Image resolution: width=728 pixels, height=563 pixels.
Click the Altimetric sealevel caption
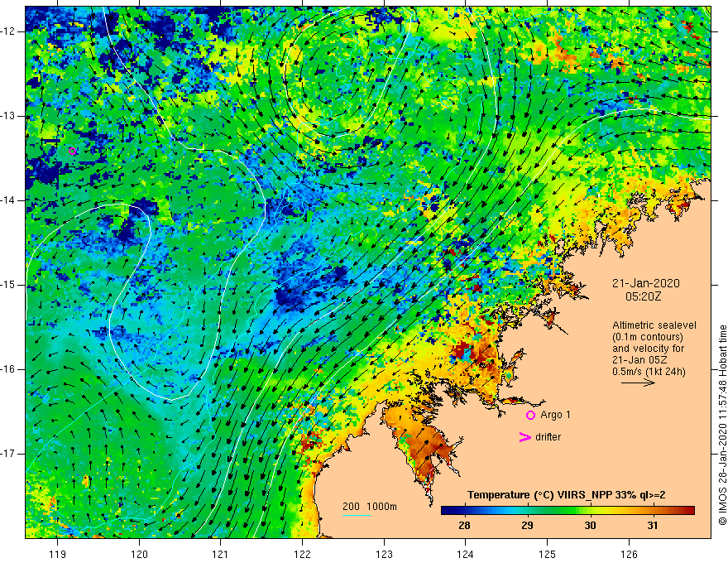654,325
